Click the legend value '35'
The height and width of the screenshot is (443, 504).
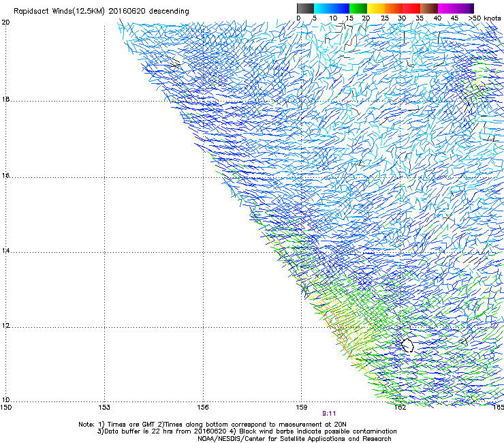pos(420,18)
